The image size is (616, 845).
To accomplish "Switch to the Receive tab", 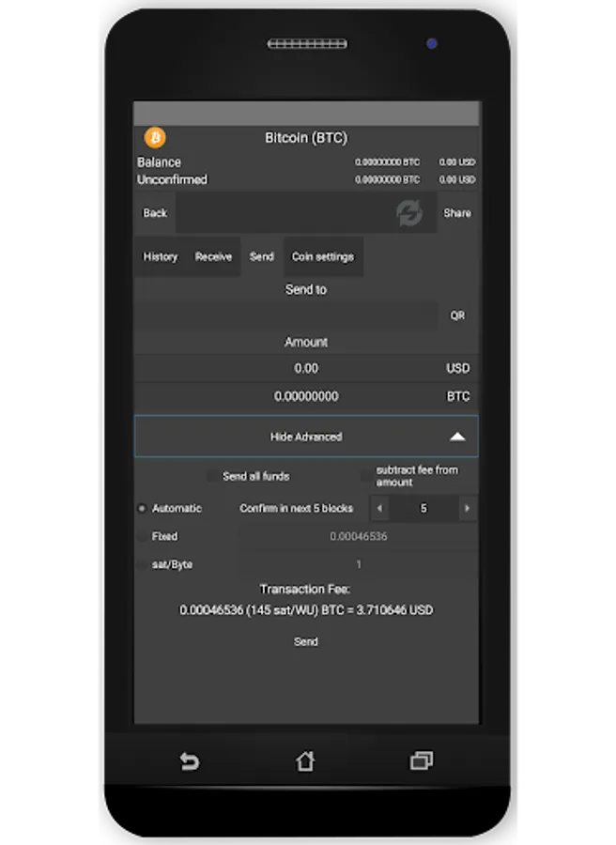I will pos(213,256).
